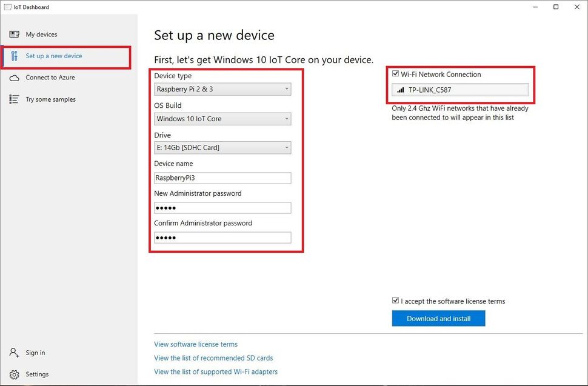Open Settings via the gear icon
588x386 pixels.
click(x=14, y=374)
